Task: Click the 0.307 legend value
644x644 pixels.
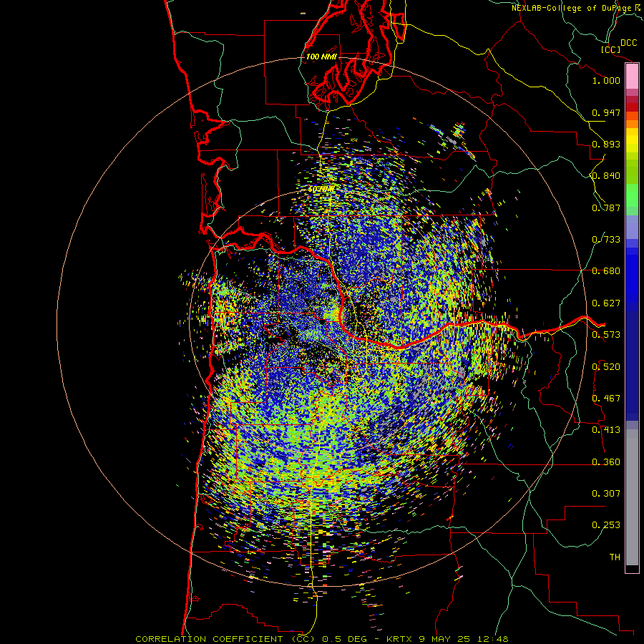Action: point(606,494)
